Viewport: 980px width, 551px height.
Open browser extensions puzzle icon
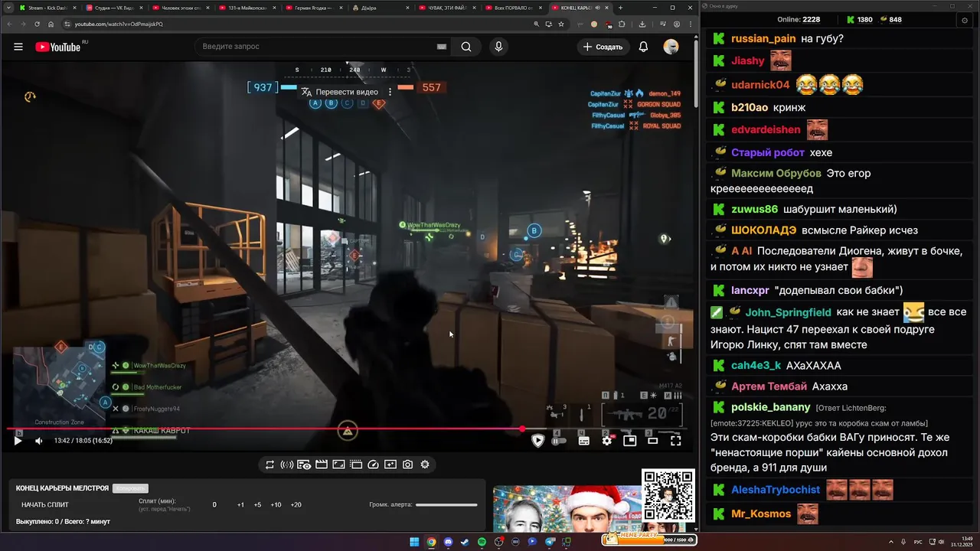tap(622, 24)
